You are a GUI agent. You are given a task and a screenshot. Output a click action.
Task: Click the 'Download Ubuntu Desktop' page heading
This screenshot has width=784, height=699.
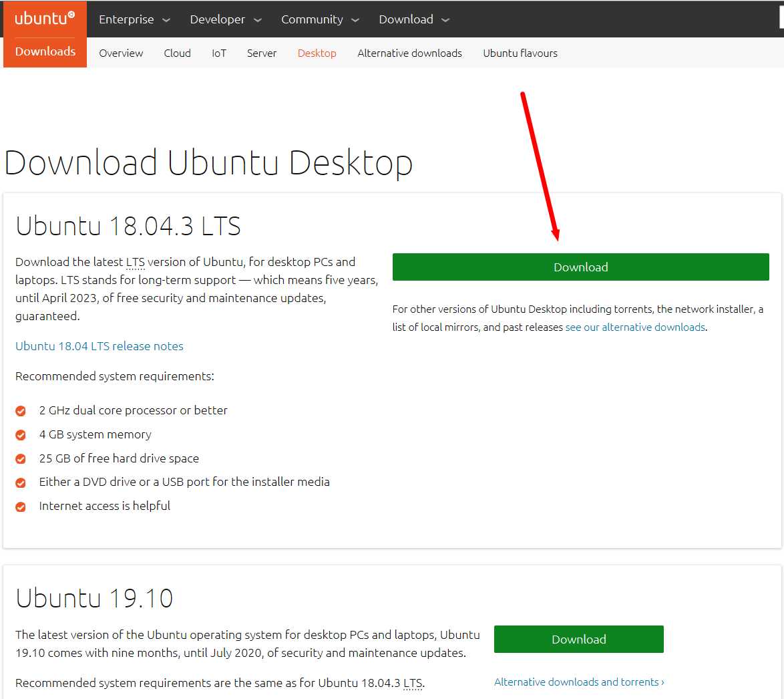pos(208,163)
